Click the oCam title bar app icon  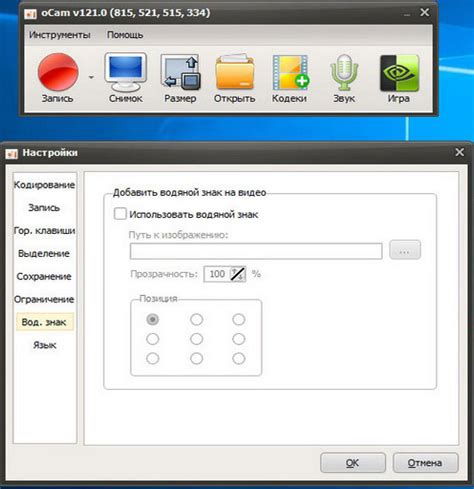[x=30, y=14]
